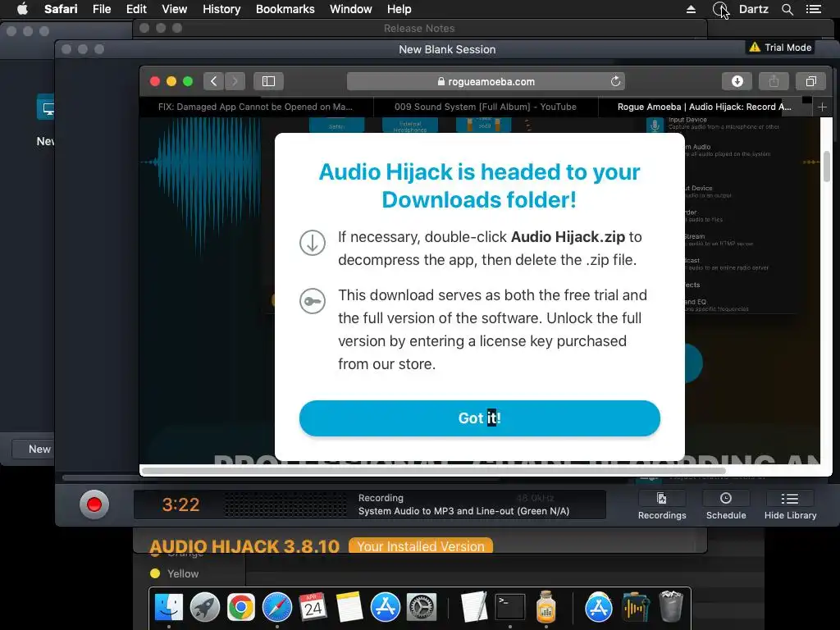Open Recordings panel in Audio Hijack
Viewport: 840px width, 630px height.
[x=662, y=505]
